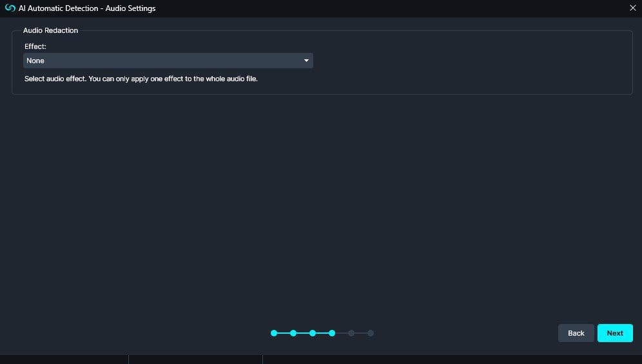Click the app logo in title bar
Screen dimensions: 642x364
pos(10,8)
